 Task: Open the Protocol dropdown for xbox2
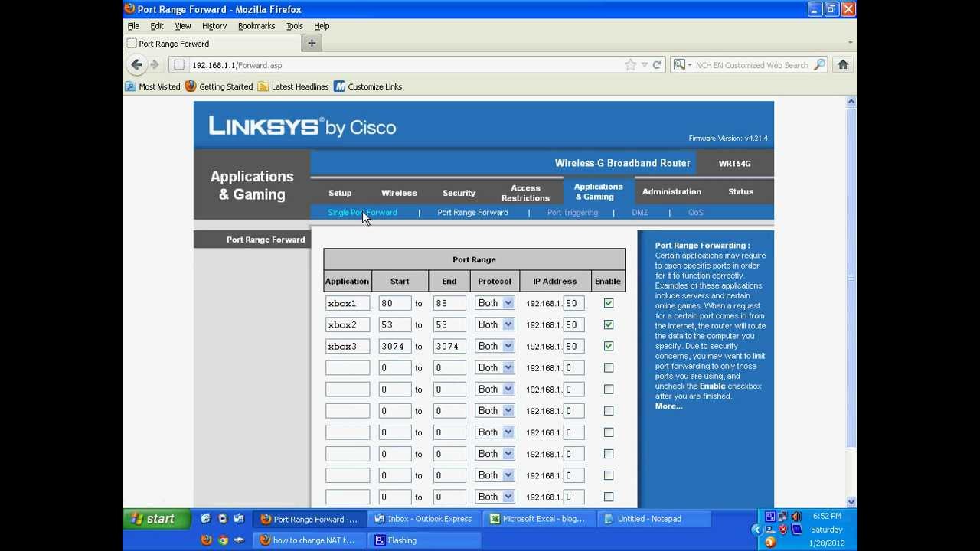(495, 324)
